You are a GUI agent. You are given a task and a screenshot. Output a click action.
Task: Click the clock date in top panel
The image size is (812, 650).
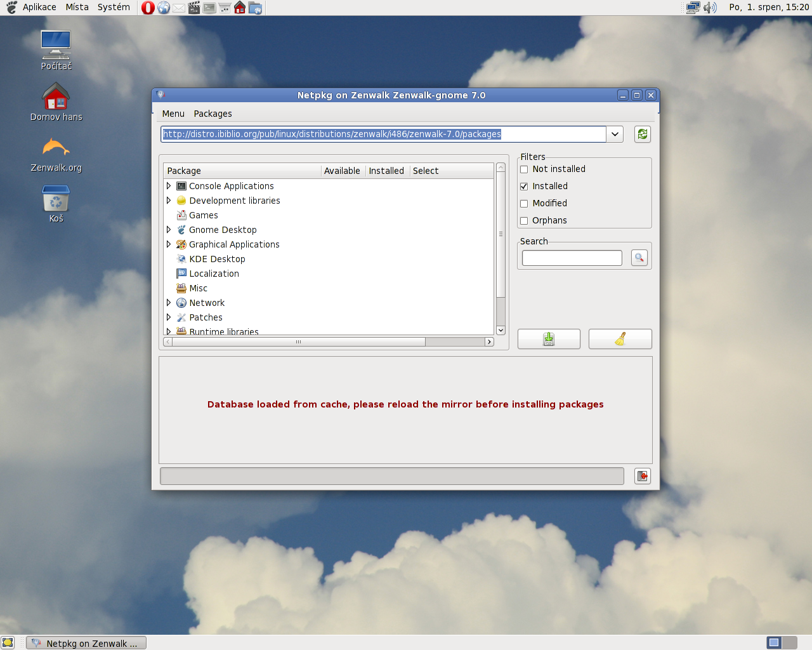(x=769, y=7)
